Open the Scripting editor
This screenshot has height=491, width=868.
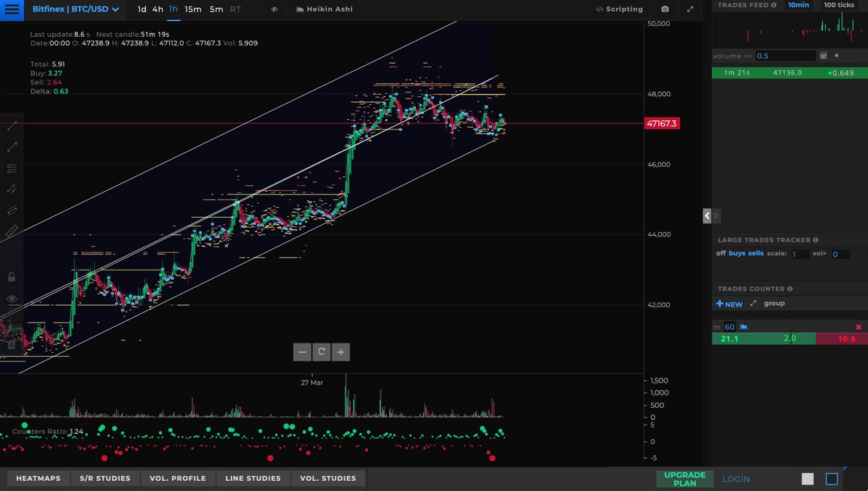point(619,9)
